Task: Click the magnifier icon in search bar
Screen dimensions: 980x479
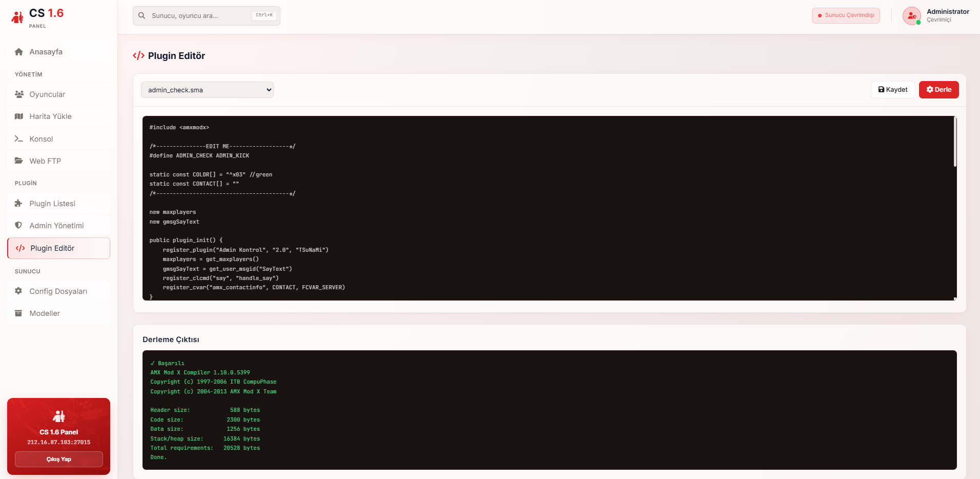Action: [x=142, y=16]
